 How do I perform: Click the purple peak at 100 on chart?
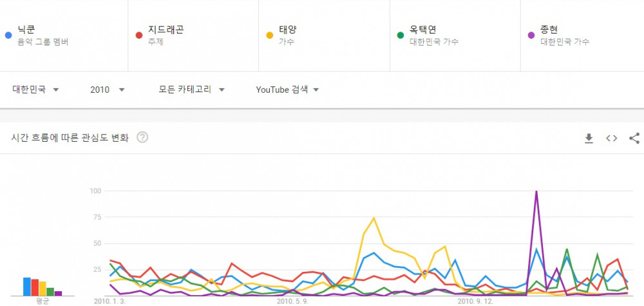536,192
